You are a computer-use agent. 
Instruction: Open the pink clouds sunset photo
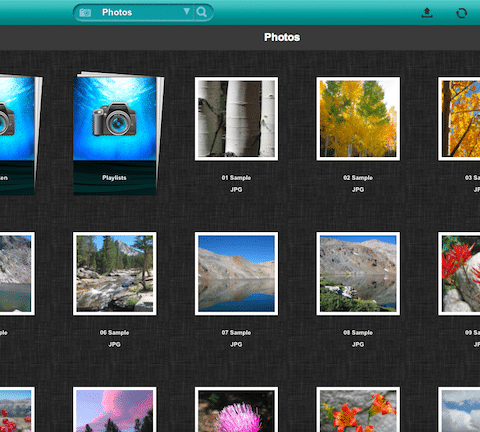pos(115,409)
